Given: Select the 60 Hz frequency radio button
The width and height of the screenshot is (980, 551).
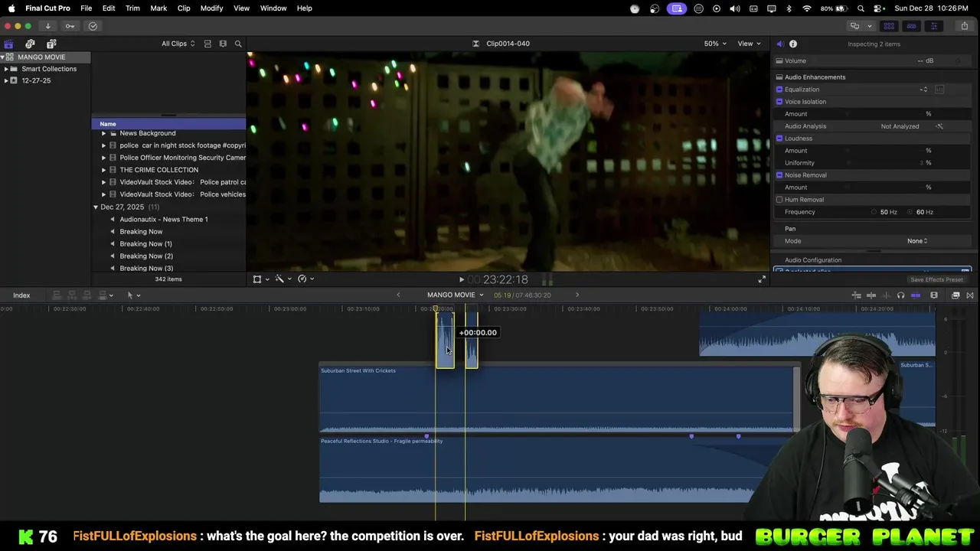Looking at the screenshot, I should (x=910, y=212).
